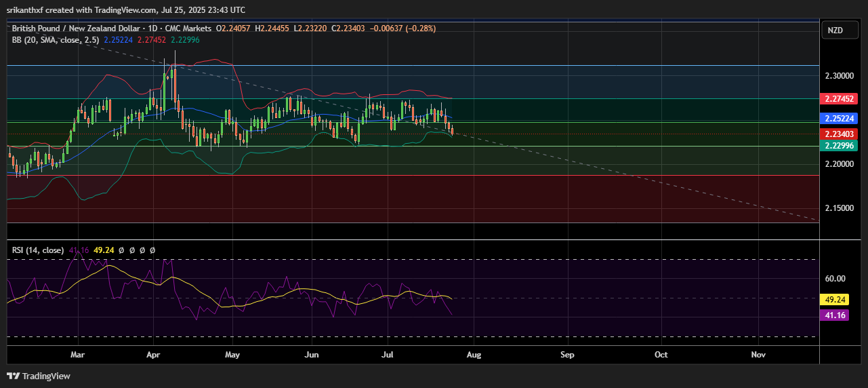Click the green 2.22996 lower band price tag

tap(839, 145)
